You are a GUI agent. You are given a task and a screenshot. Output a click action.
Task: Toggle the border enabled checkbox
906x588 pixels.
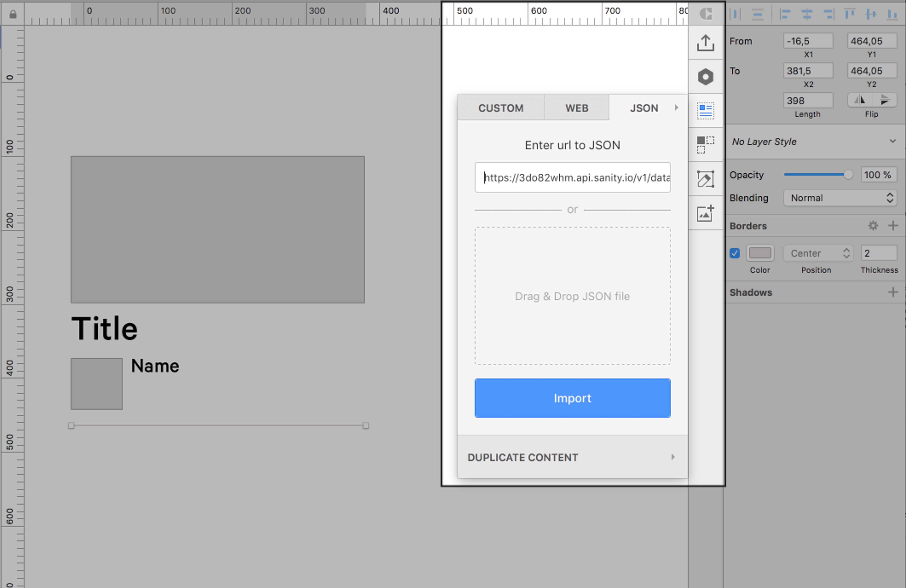click(x=735, y=253)
